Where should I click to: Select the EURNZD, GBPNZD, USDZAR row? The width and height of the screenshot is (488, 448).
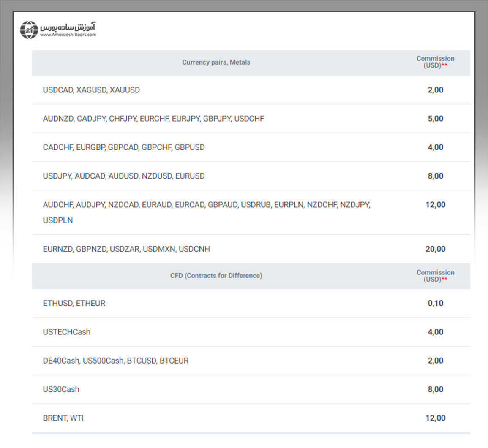(x=126, y=249)
